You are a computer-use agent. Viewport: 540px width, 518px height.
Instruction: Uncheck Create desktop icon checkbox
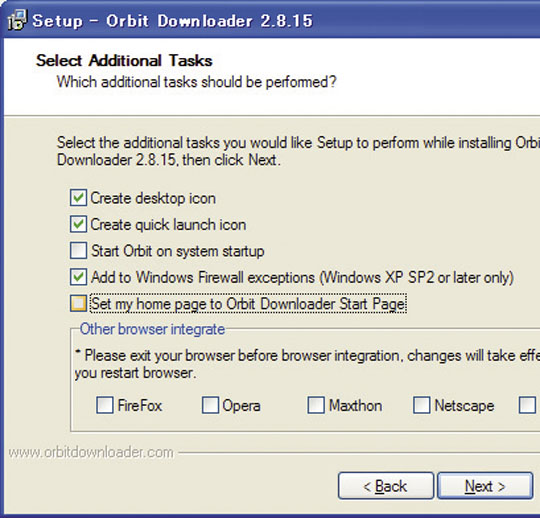tap(78, 198)
